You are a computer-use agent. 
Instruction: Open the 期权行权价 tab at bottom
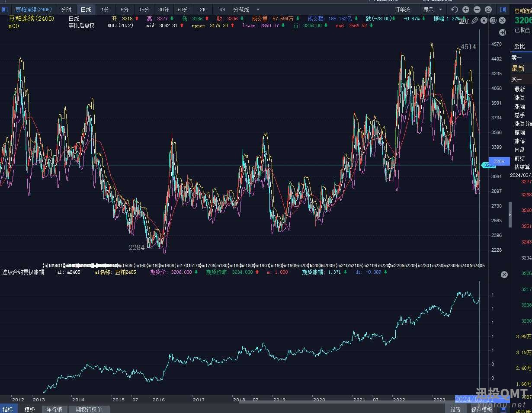pos(89,409)
